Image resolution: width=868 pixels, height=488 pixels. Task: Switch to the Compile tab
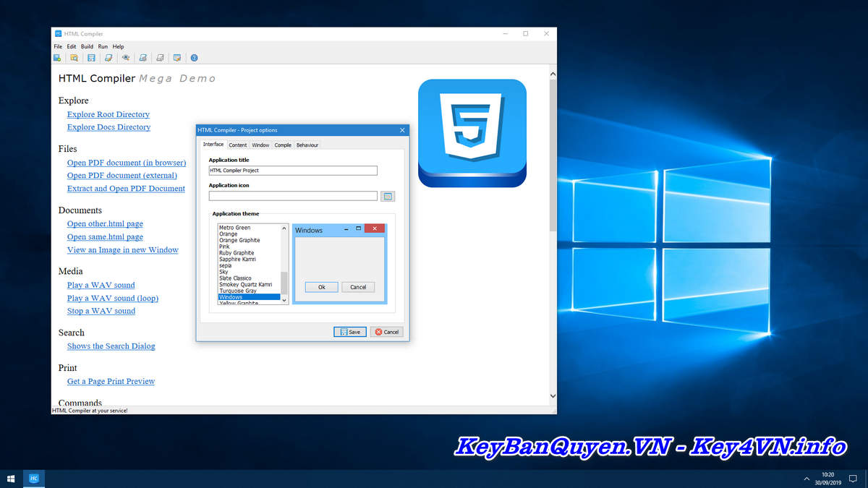click(x=283, y=145)
